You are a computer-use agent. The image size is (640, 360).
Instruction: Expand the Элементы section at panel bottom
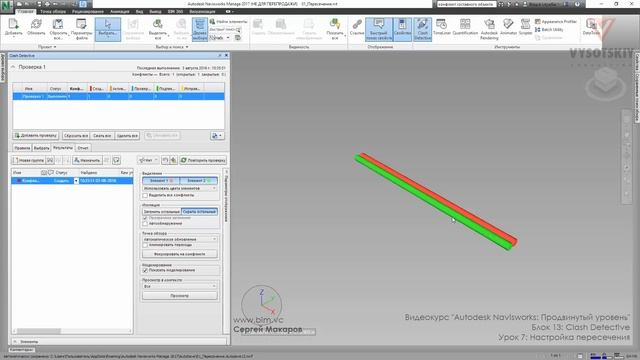click(15, 341)
